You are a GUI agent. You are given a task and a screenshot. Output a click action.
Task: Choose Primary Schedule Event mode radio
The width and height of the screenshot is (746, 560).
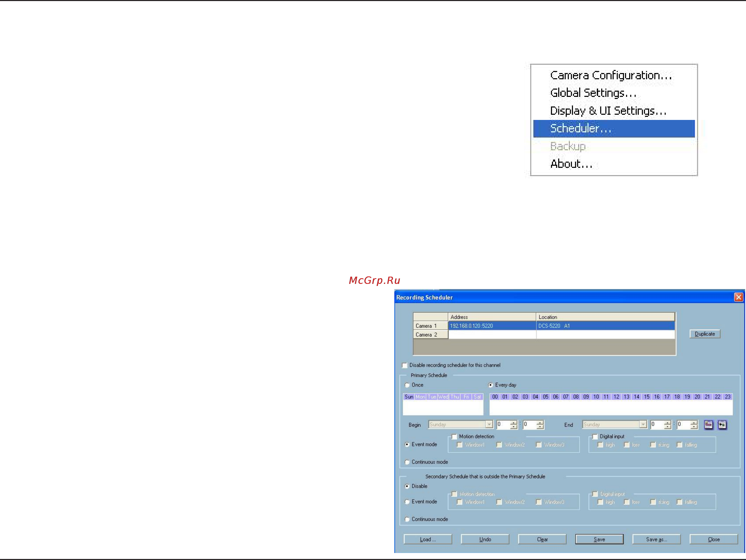point(407,444)
